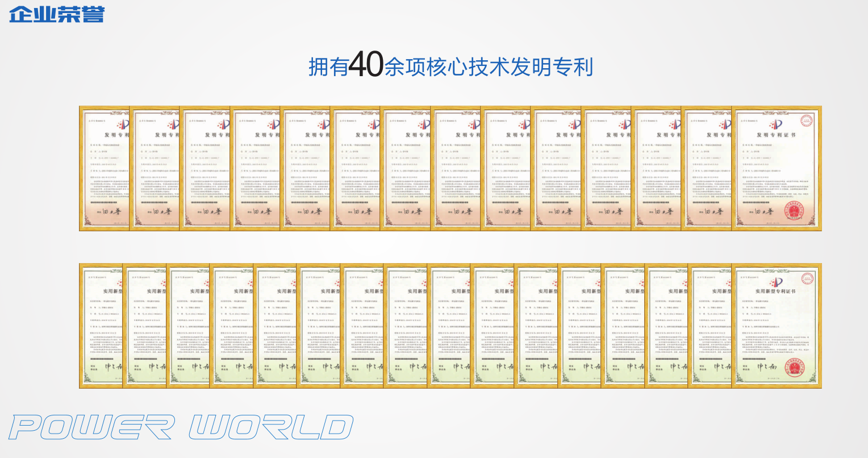Click round red stamp atop 实用新型专利证书
This screenshot has width=868, height=458.
[x=807, y=278]
